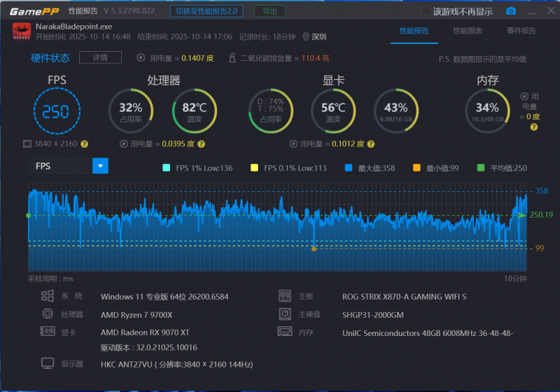Viewport: 560px width, 392px height.
Task: Click the 导出 export button
Action: (269, 11)
